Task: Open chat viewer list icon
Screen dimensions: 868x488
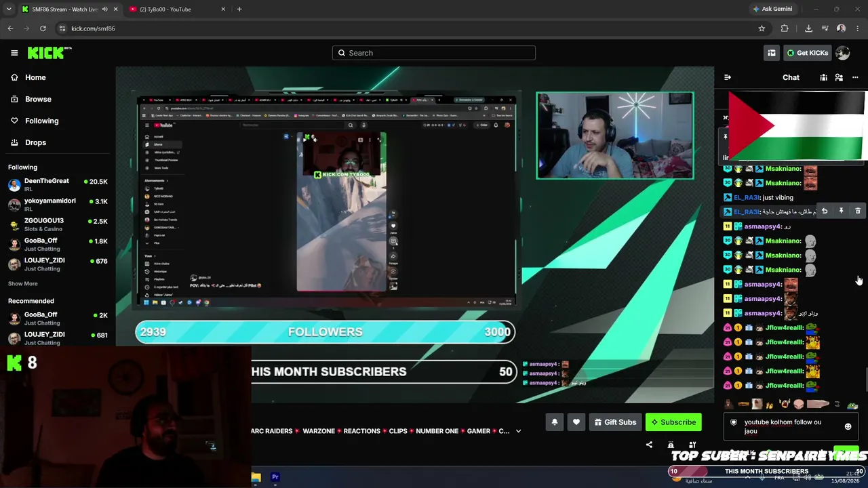Action: coord(839,78)
